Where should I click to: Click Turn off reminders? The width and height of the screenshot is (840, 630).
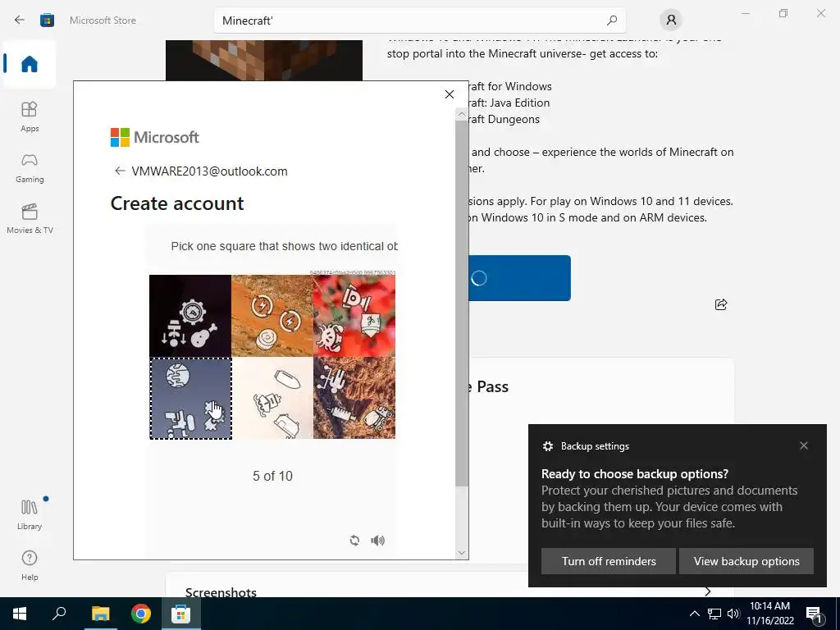coord(609,561)
